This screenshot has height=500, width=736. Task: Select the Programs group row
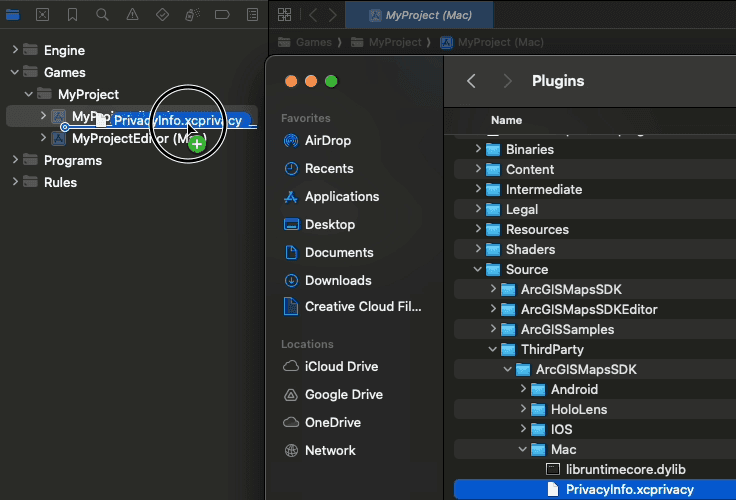coord(131,160)
